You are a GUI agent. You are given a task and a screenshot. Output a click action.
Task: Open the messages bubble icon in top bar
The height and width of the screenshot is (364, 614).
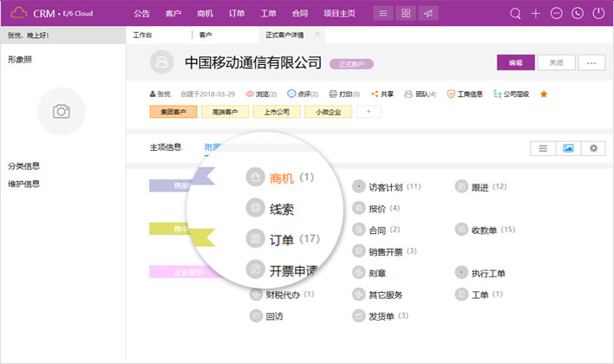pyautogui.click(x=557, y=14)
